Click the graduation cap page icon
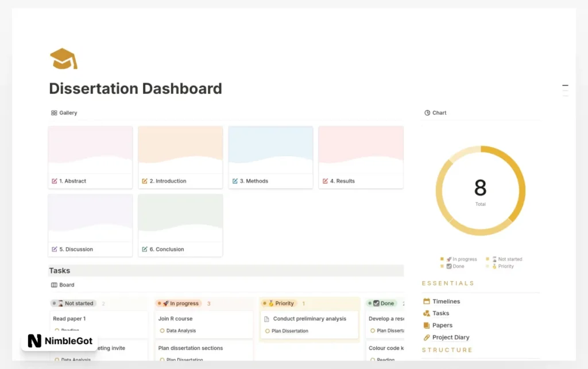 point(64,59)
